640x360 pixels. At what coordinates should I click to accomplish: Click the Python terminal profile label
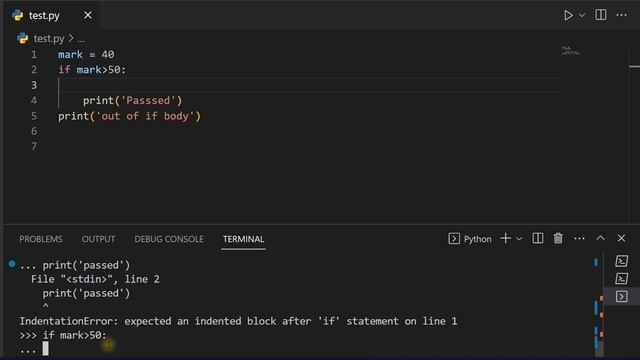(x=477, y=239)
